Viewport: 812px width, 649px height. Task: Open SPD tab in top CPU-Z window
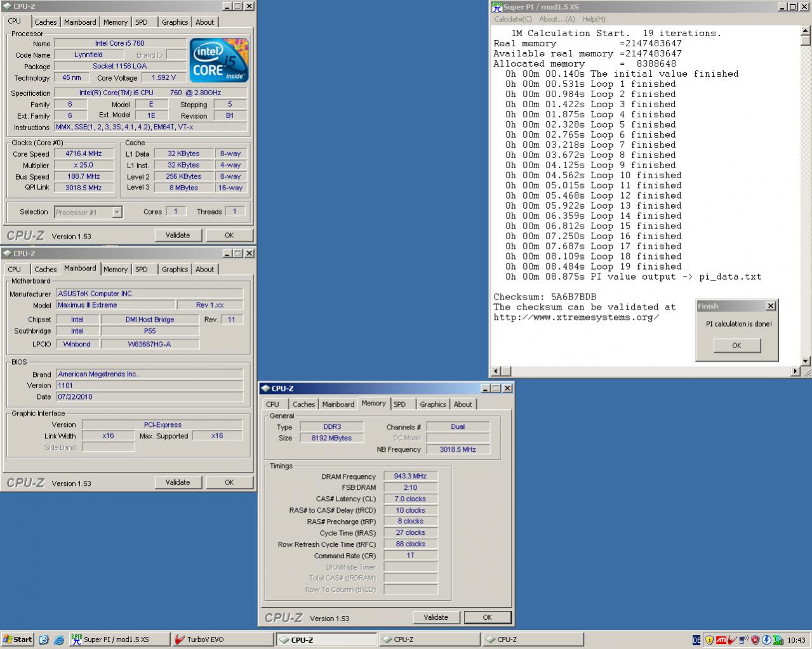pos(142,22)
